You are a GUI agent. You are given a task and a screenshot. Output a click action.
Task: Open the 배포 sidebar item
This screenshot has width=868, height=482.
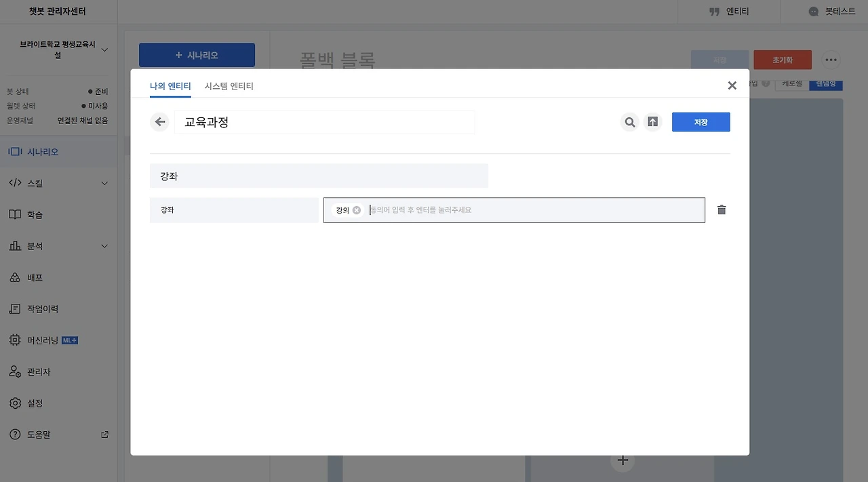(58, 277)
